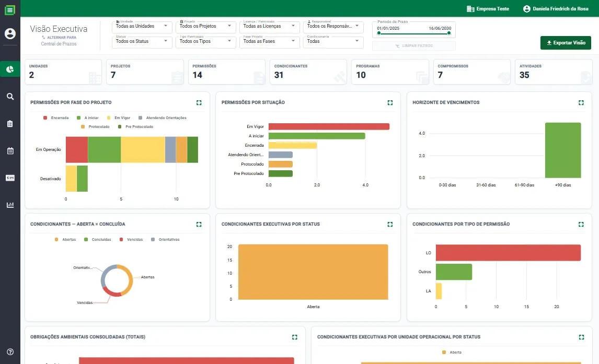This screenshot has height=364, width=599.
Task: Toggle Protocolado legend in Fase do Projeto chart
Action: pos(95,127)
